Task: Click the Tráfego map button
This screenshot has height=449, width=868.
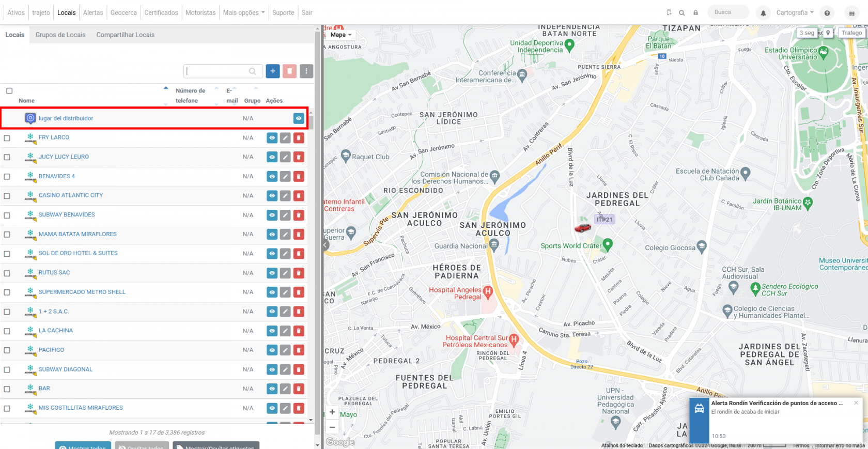Action: pos(852,33)
